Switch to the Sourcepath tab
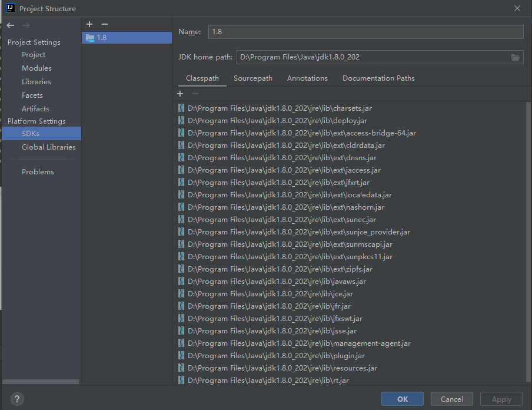Image resolution: width=532 pixels, height=410 pixels. [253, 78]
